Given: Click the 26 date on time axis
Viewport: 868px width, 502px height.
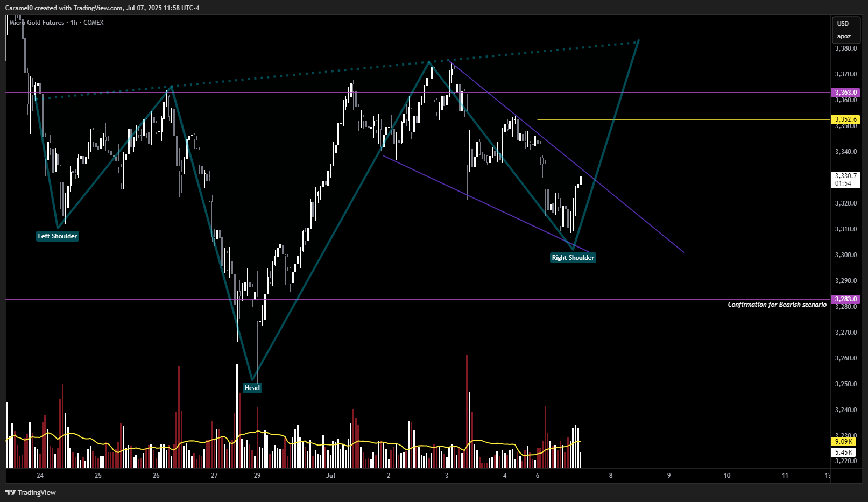Looking at the screenshot, I should click(156, 476).
